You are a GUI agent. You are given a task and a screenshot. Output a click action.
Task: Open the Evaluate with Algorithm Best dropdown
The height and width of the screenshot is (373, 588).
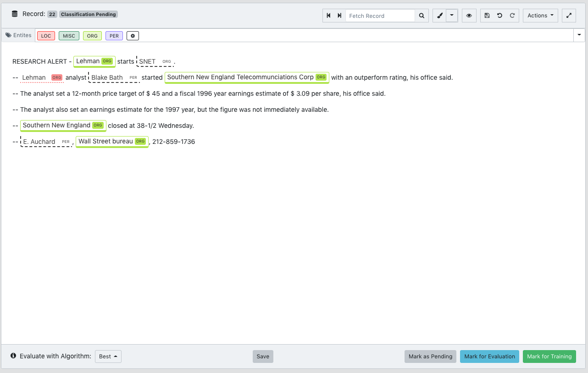108,357
